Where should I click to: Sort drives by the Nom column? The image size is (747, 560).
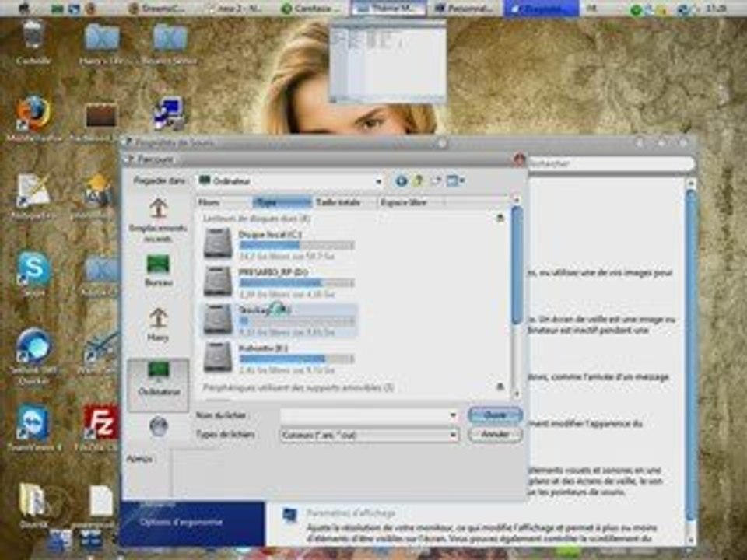(x=224, y=202)
